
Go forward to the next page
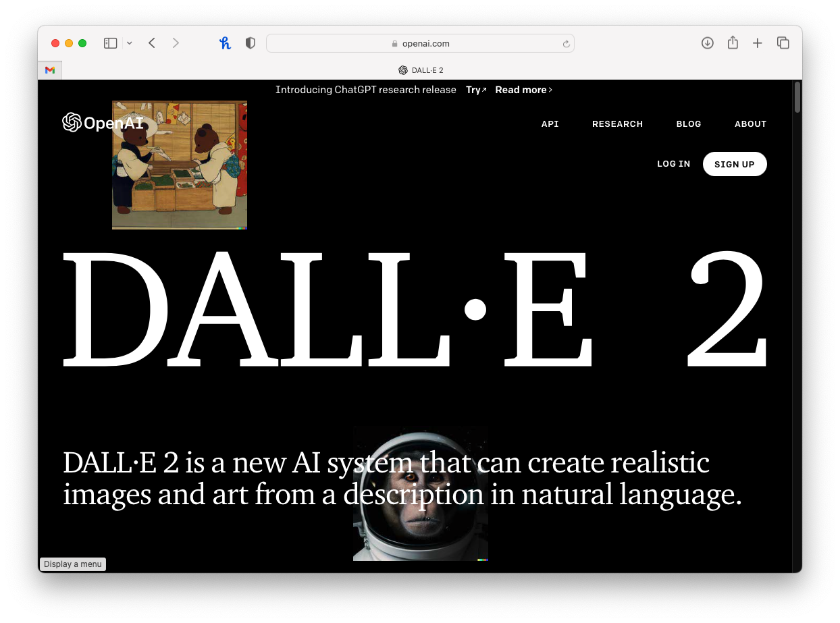click(176, 43)
